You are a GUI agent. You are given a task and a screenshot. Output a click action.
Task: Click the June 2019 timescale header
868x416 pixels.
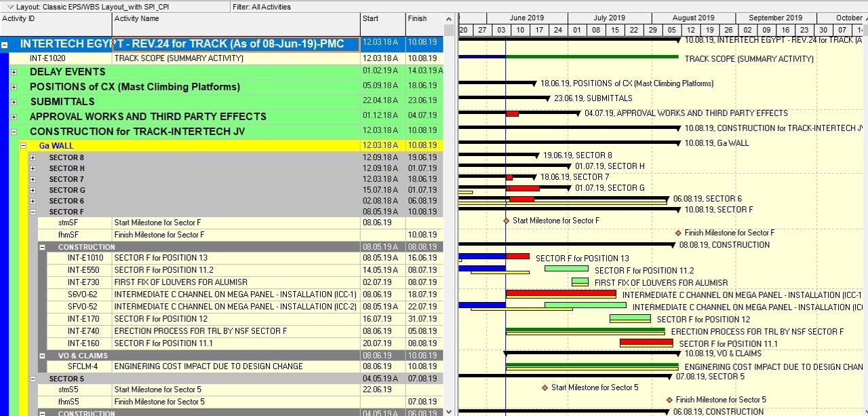click(x=527, y=18)
